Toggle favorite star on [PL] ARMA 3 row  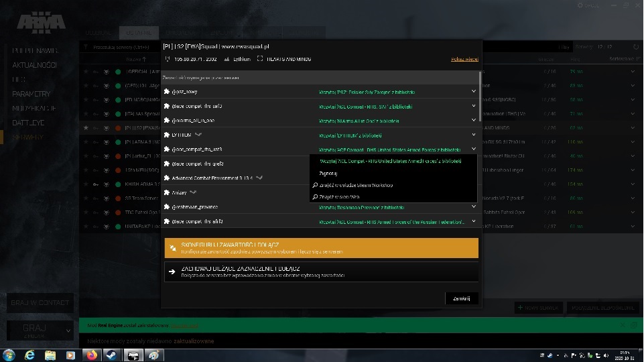[86, 141]
